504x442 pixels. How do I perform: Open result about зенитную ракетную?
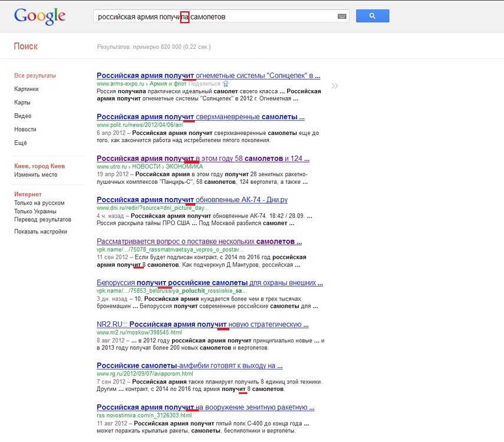tap(205, 408)
